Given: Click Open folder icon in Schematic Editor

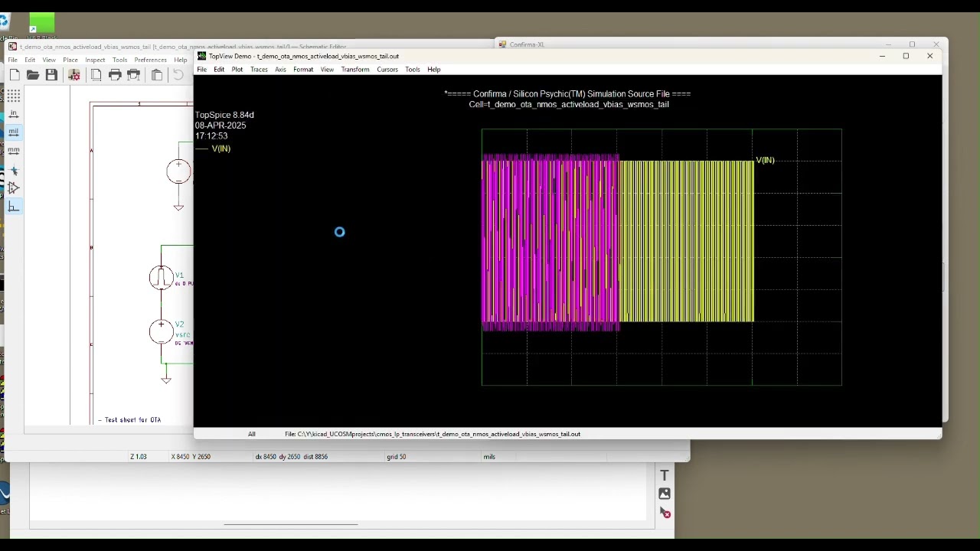Looking at the screenshot, I should tap(33, 74).
